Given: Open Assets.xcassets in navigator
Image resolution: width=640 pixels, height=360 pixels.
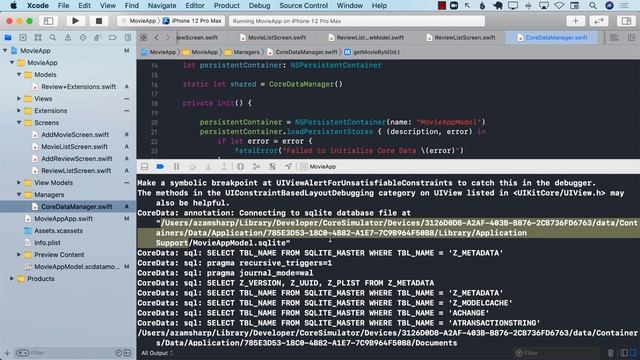Looking at the screenshot, I should pos(58,231).
